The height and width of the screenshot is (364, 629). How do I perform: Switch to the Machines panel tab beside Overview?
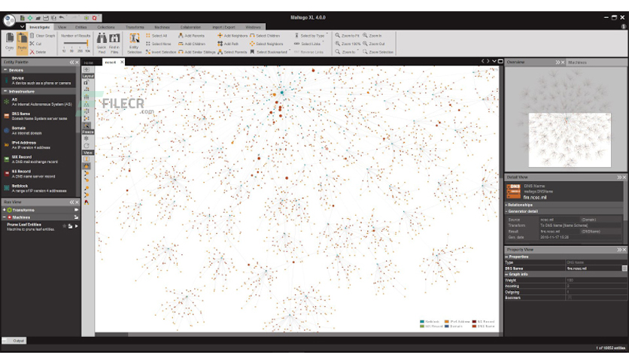click(x=578, y=62)
